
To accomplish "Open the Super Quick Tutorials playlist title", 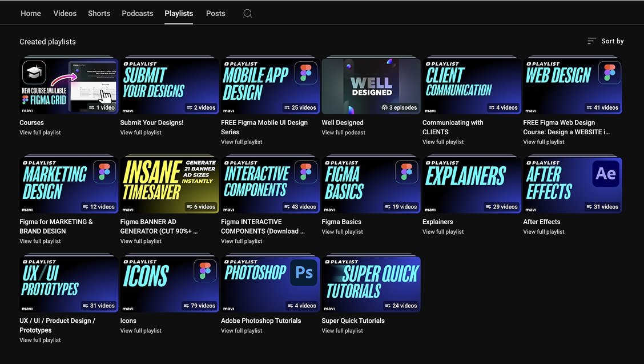I will (353, 321).
